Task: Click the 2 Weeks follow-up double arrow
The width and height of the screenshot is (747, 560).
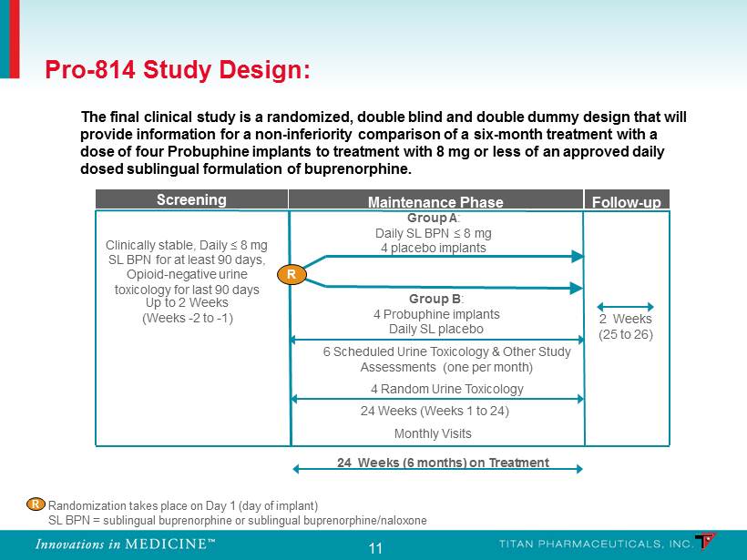Action: click(x=624, y=306)
